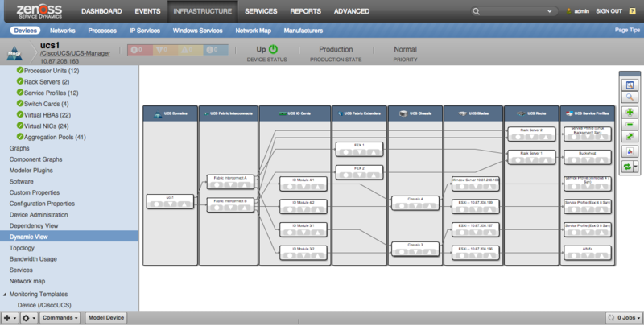Open the SERVICES menu
The image size is (644, 326).
click(261, 11)
